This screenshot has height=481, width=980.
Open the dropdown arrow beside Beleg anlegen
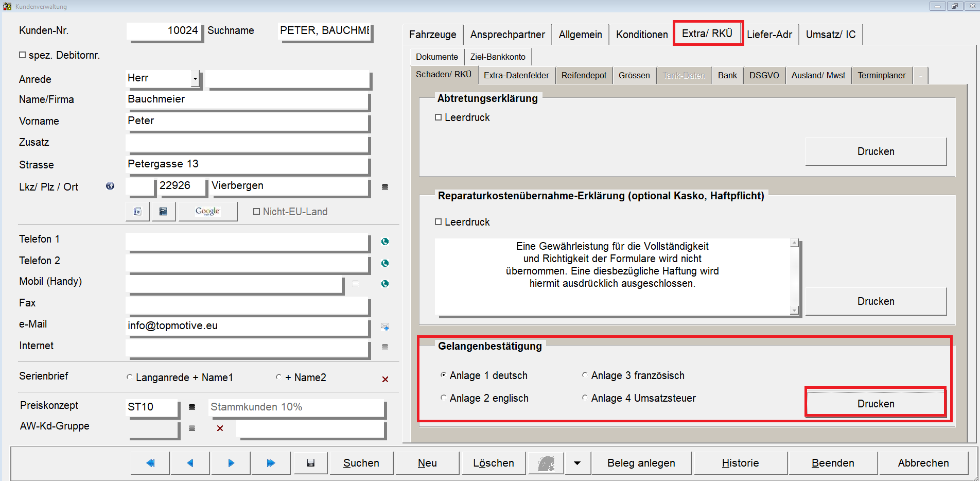coord(577,463)
